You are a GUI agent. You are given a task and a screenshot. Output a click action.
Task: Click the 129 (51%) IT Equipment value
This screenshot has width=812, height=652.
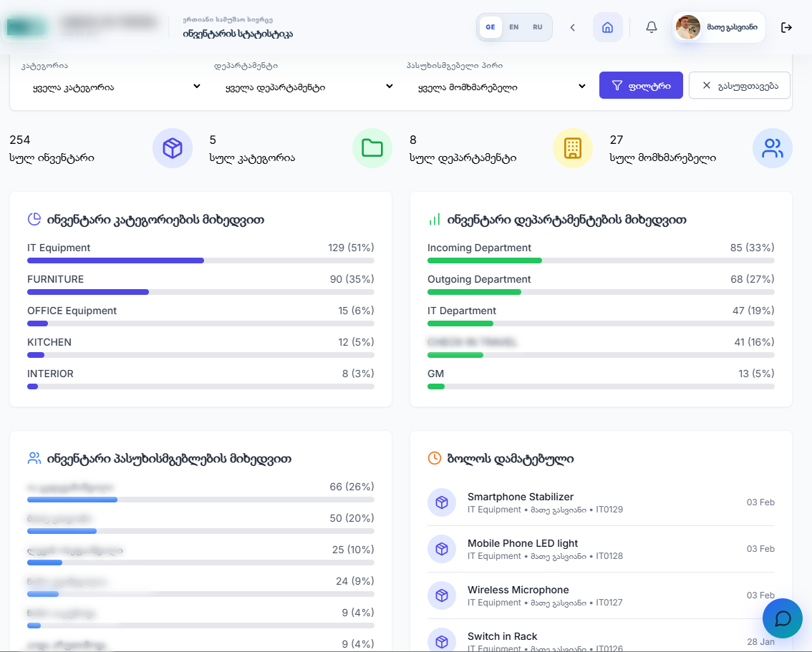tap(351, 248)
